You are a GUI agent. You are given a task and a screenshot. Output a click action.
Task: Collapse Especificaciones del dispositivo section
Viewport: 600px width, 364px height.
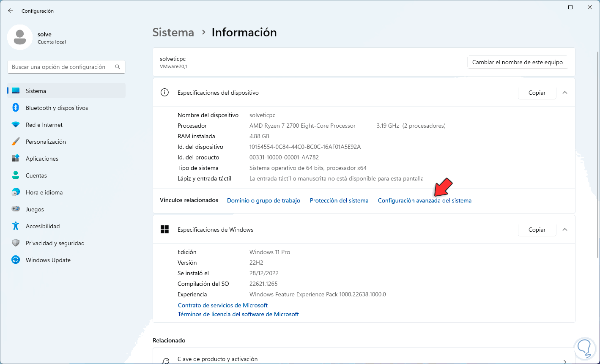click(565, 93)
